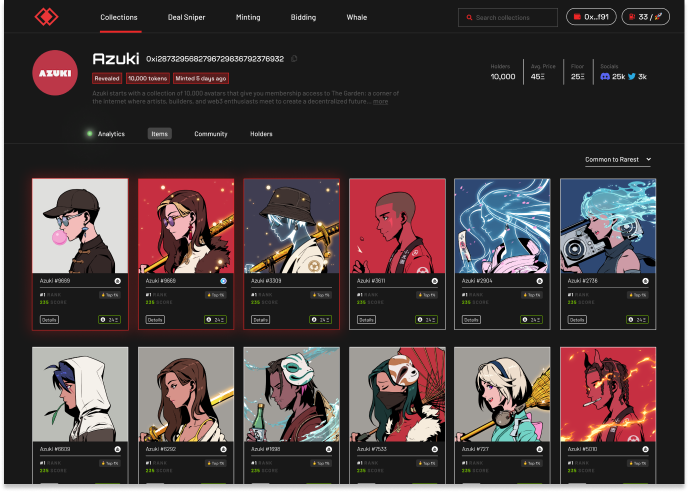This screenshot has height=492, width=689.
Task: Click the Top 1% badge on Azuki #9668
Action: (x=216, y=296)
